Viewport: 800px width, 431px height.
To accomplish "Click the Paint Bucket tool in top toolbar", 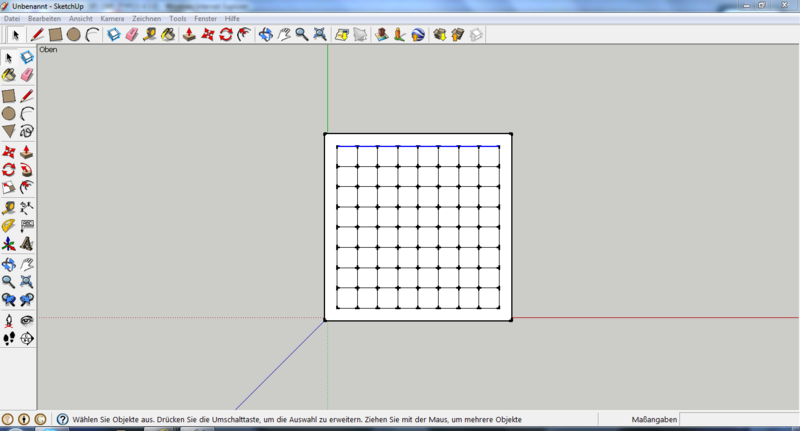I will click(x=167, y=34).
